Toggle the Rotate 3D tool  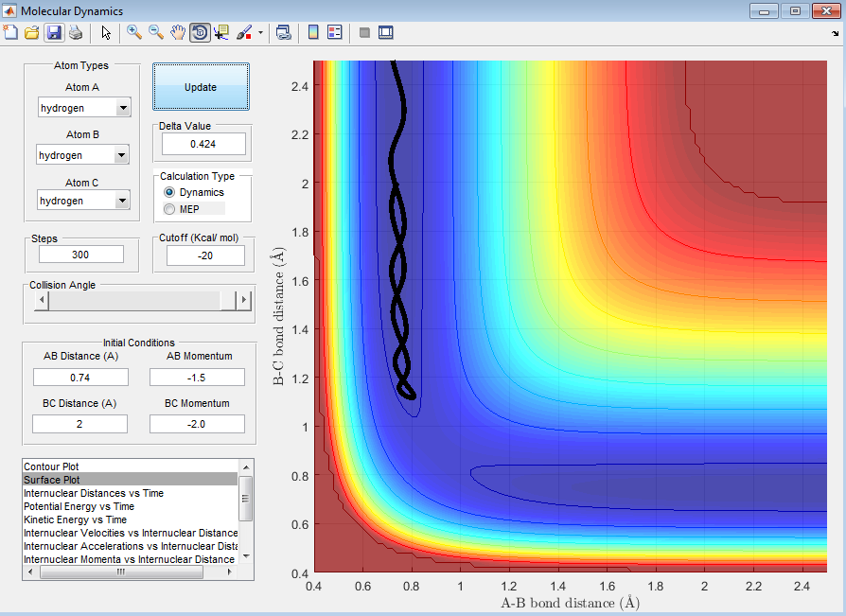[x=200, y=32]
